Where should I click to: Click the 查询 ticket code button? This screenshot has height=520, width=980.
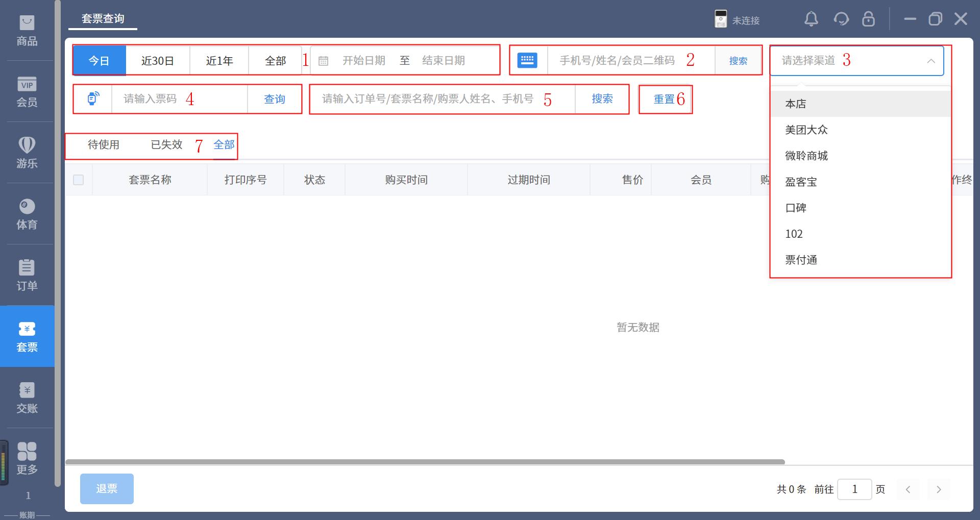275,99
